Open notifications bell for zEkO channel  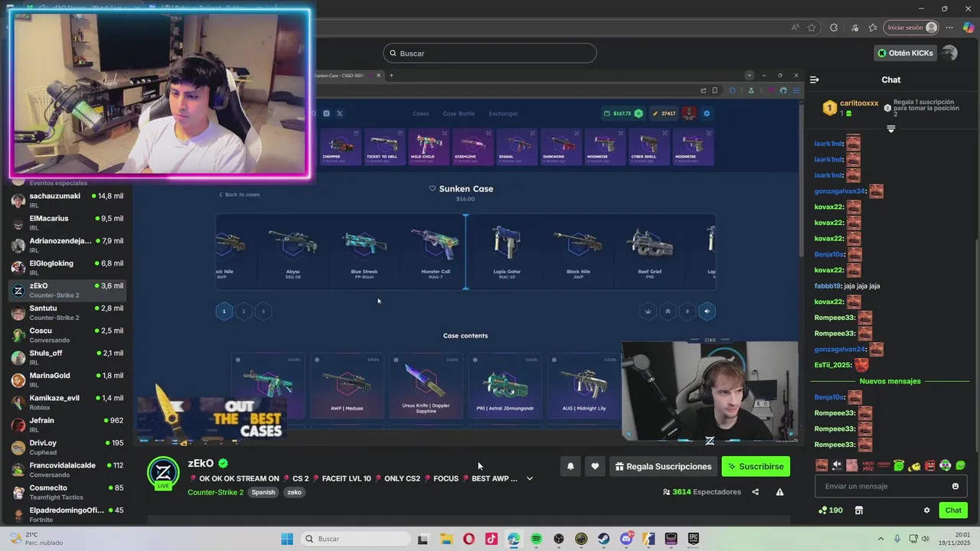(570, 466)
